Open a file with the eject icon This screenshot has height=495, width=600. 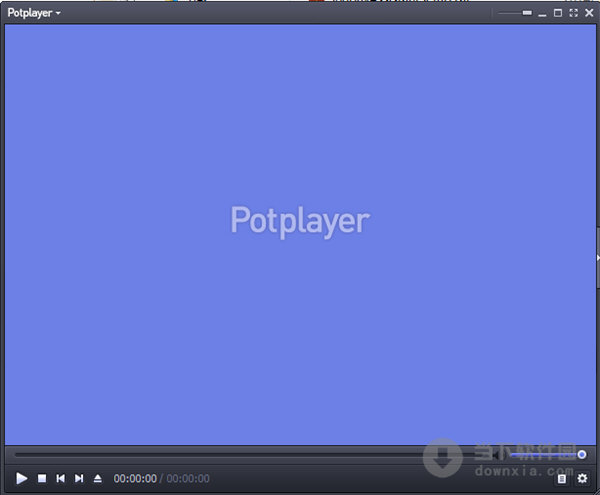98,478
